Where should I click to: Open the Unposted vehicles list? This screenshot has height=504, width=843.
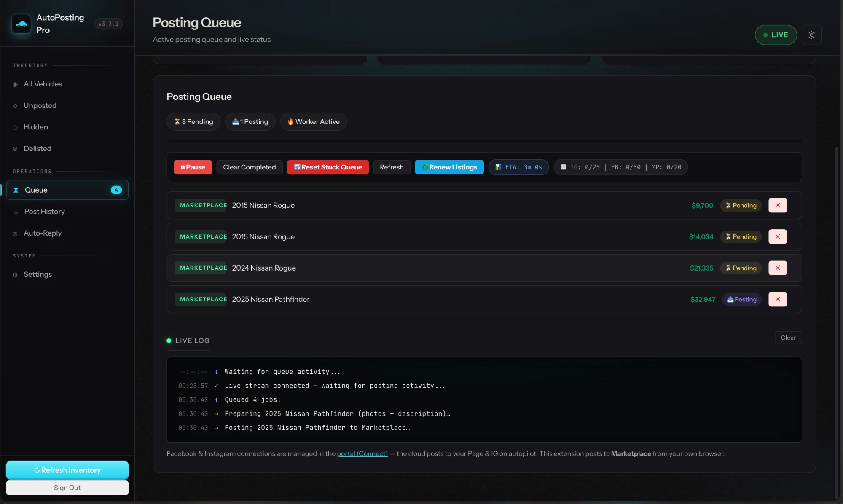point(40,105)
